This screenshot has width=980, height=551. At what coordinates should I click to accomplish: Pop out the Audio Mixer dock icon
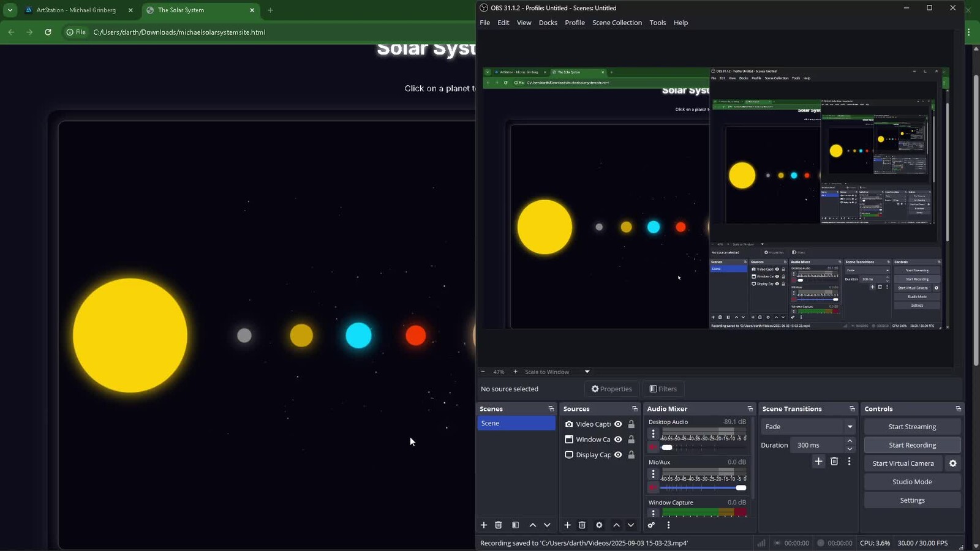click(x=750, y=409)
